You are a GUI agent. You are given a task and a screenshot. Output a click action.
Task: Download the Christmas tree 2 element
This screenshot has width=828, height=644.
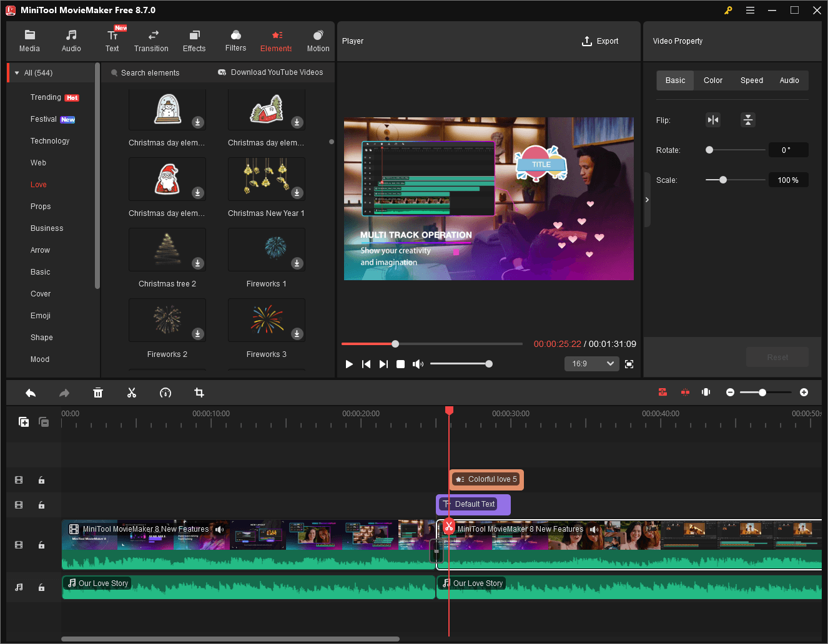tap(198, 263)
